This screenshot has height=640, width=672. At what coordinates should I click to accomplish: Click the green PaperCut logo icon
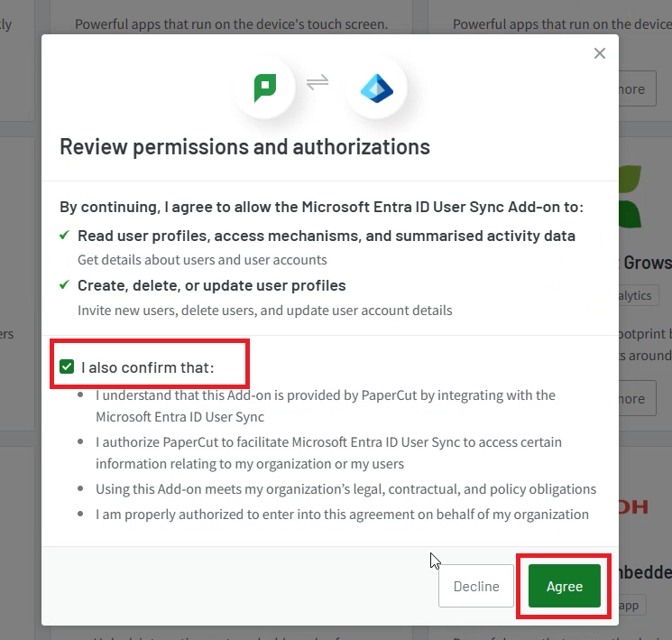[265, 88]
